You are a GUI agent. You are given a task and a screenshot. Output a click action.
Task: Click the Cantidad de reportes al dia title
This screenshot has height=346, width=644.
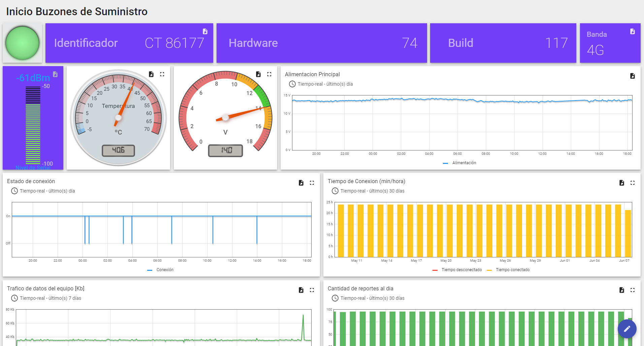point(360,289)
